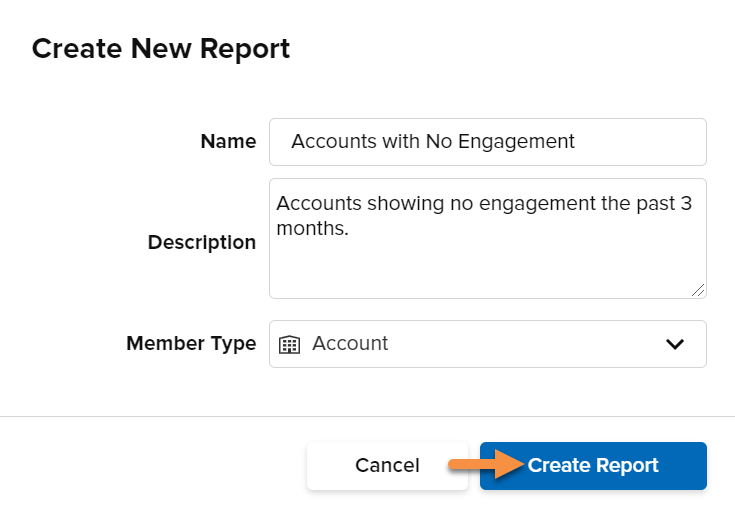
Task: Click the divider line above the buttons
Action: tap(368, 416)
